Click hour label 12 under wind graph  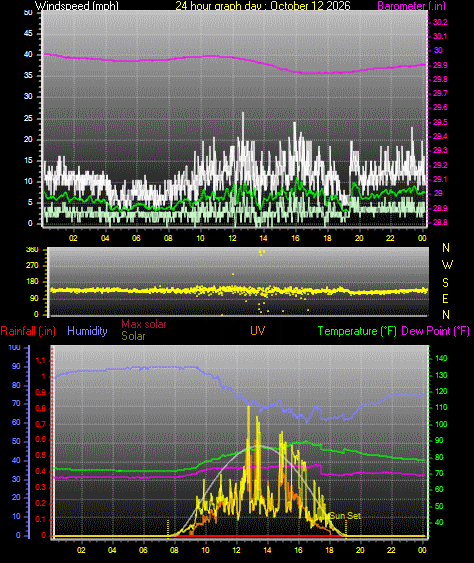tap(232, 238)
